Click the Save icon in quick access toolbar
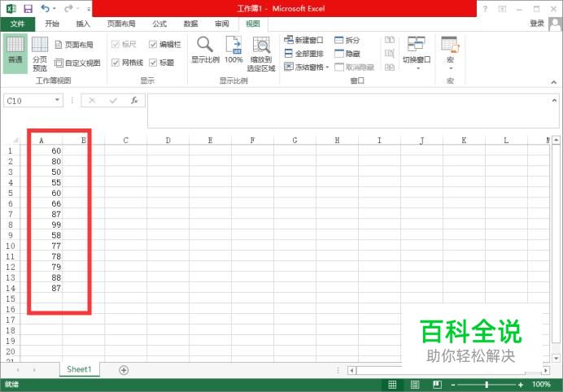Image resolution: width=563 pixels, height=392 pixels. pyautogui.click(x=28, y=9)
